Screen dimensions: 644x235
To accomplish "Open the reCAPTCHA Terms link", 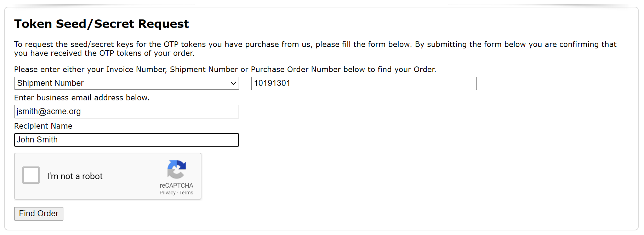I will (x=186, y=193).
